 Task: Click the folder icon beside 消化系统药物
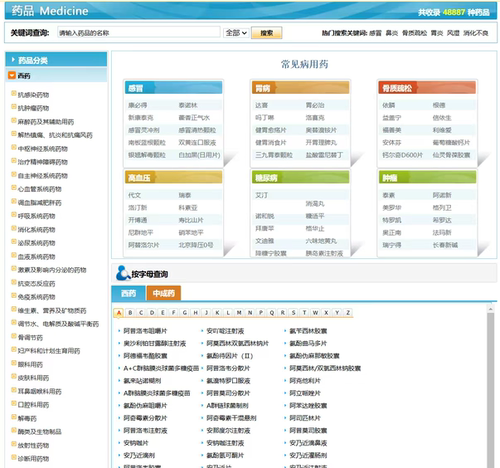(x=14, y=228)
